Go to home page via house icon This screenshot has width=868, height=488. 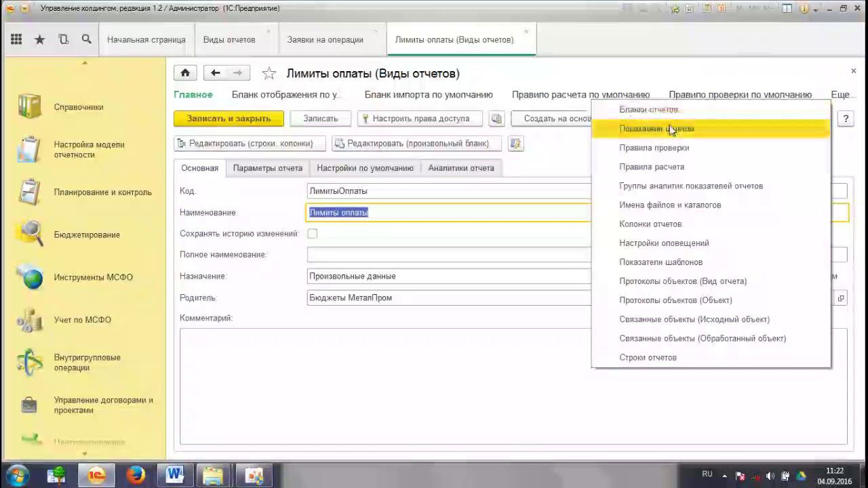point(185,73)
